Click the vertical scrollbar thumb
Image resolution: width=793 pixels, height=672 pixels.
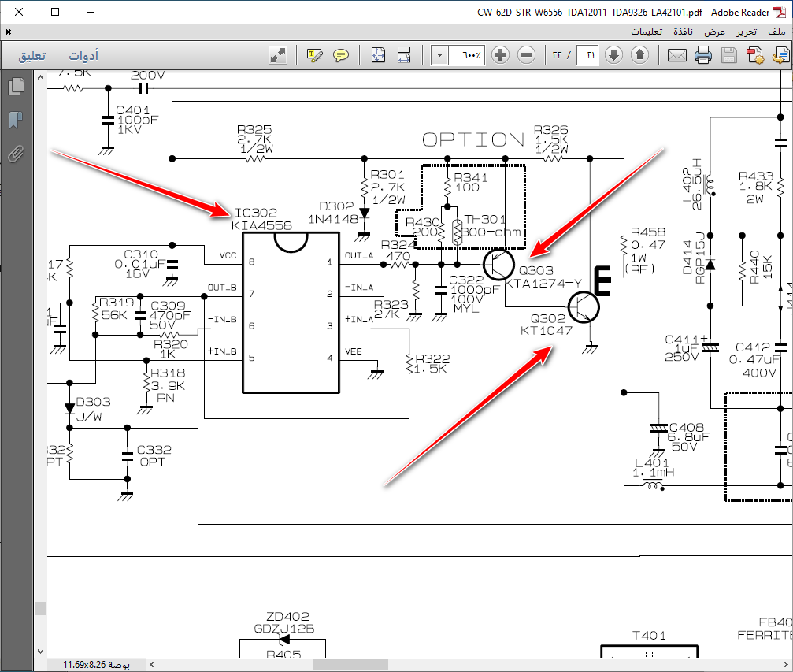pyautogui.click(x=40, y=608)
